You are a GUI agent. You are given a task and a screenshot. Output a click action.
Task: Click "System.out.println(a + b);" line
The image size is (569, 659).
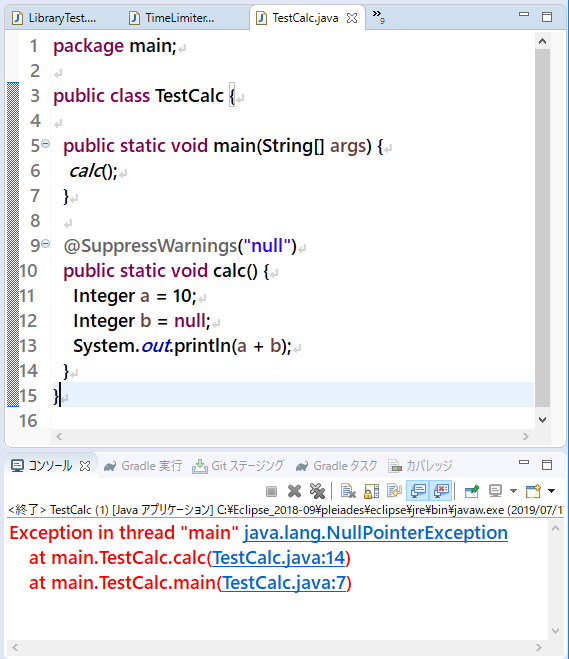coord(182,346)
